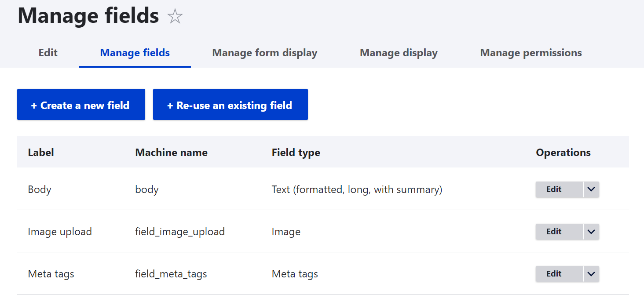Select the field_image_upload machine name text
This screenshot has width=644, height=302.
[180, 232]
